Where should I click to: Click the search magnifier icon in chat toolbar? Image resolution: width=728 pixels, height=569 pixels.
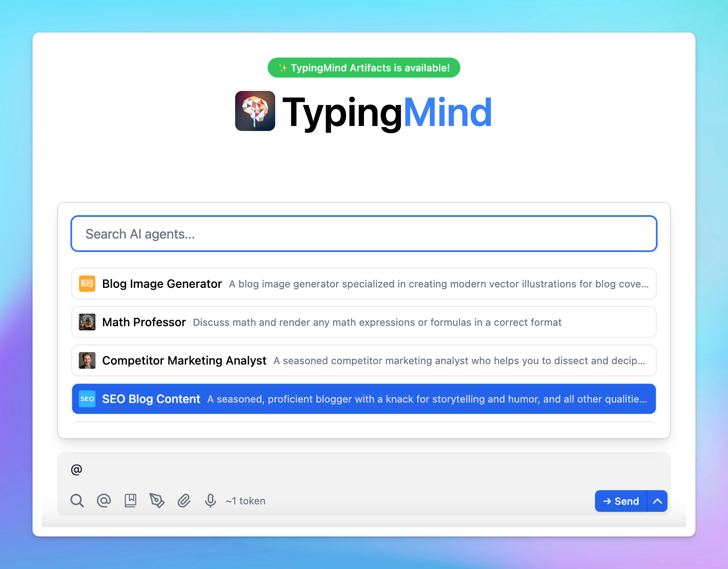(77, 501)
